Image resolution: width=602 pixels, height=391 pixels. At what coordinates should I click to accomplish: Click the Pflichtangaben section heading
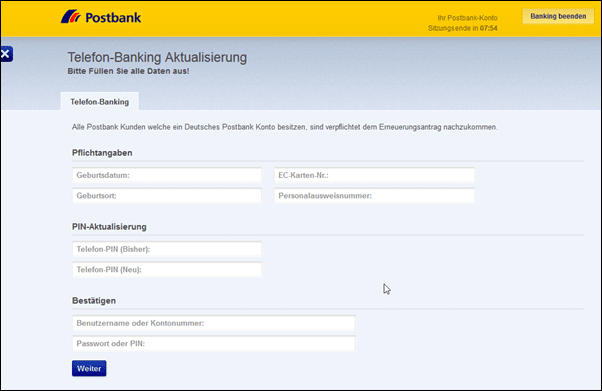coord(102,152)
